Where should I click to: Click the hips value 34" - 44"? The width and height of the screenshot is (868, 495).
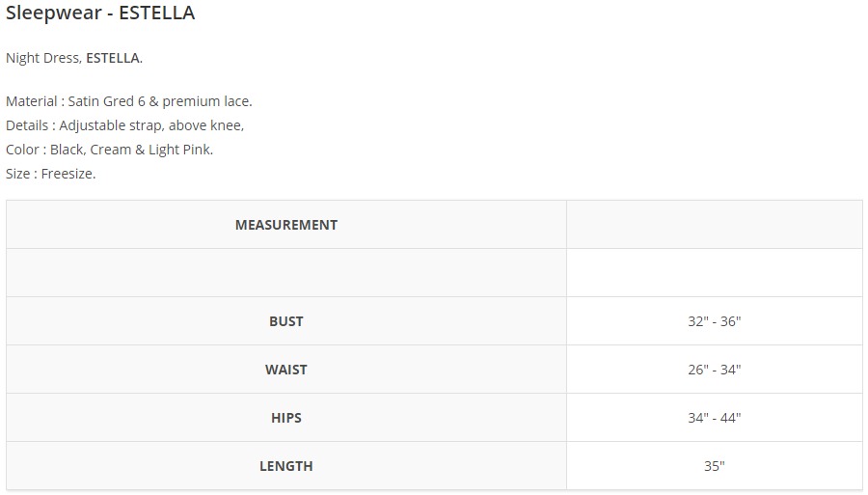(x=714, y=418)
